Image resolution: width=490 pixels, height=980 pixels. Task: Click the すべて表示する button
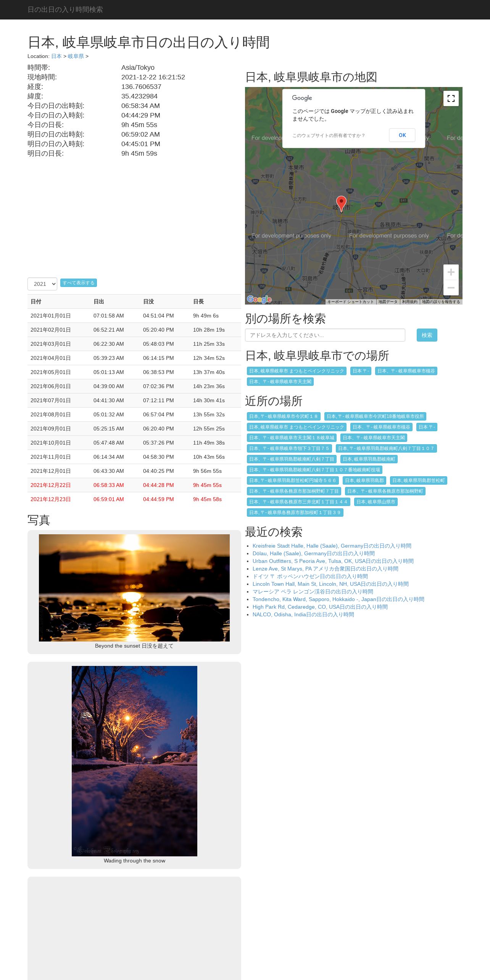tap(79, 283)
